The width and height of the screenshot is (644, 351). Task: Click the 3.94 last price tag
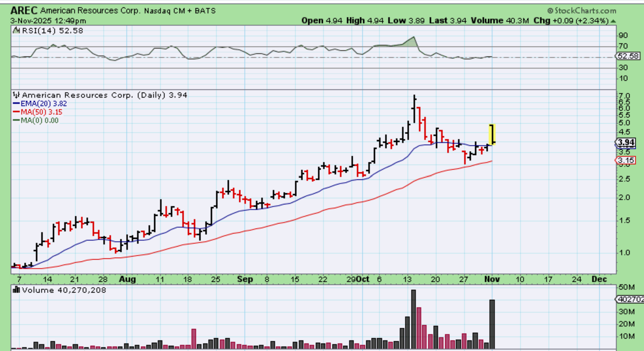pos(626,142)
